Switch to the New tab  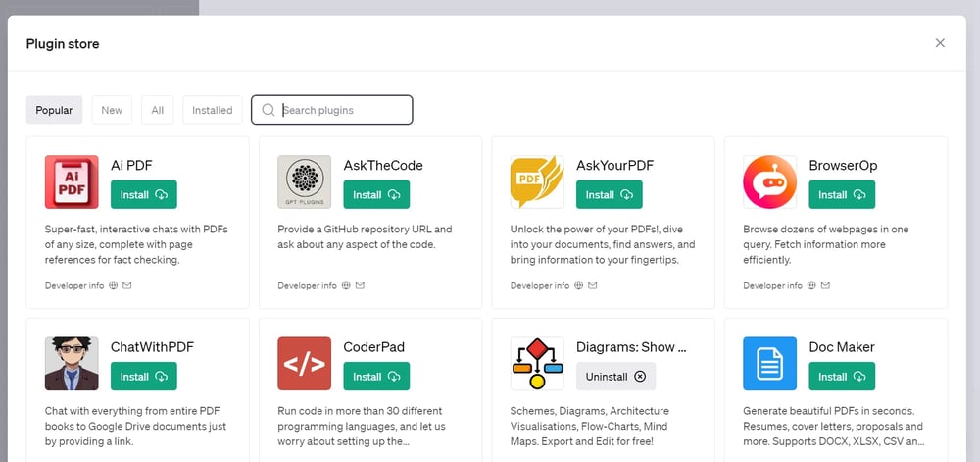(x=112, y=110)
